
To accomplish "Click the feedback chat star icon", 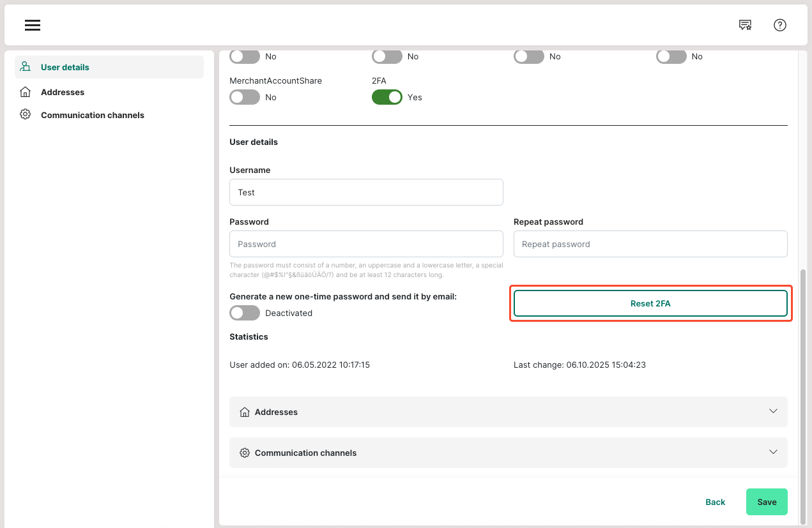I will (x=745, y=25).
